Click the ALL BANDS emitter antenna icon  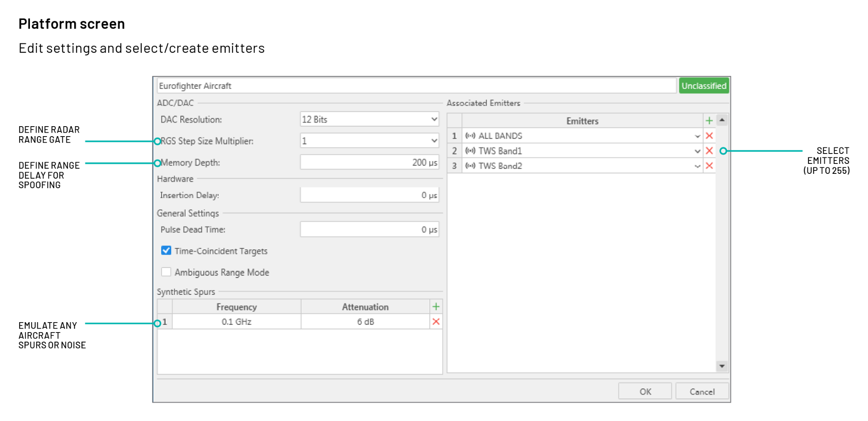[x=470, y=136]
